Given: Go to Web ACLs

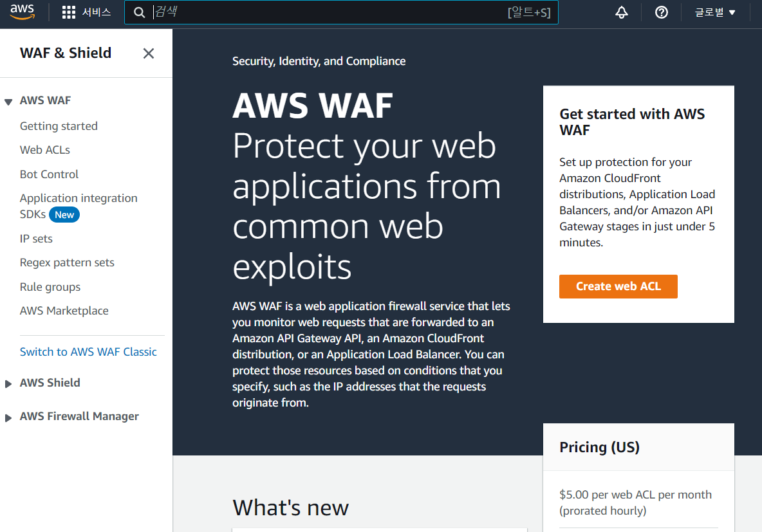Looking at the screenshot, I should [x=44, y=150].
